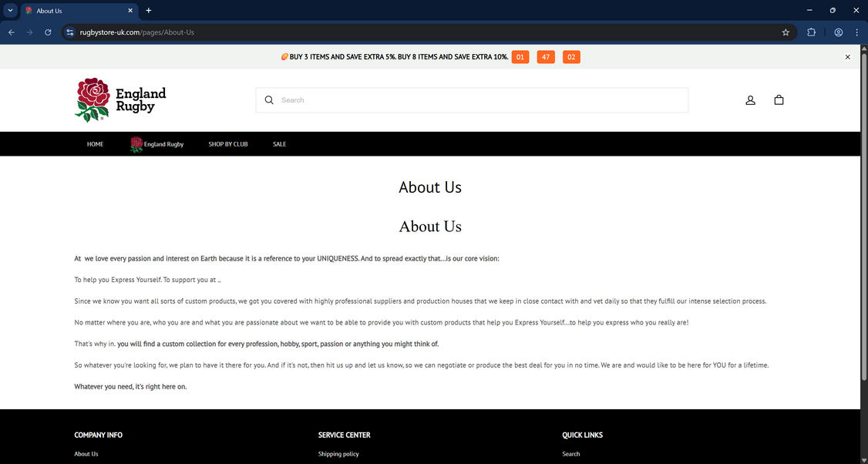Click the address bar URL

137,32
